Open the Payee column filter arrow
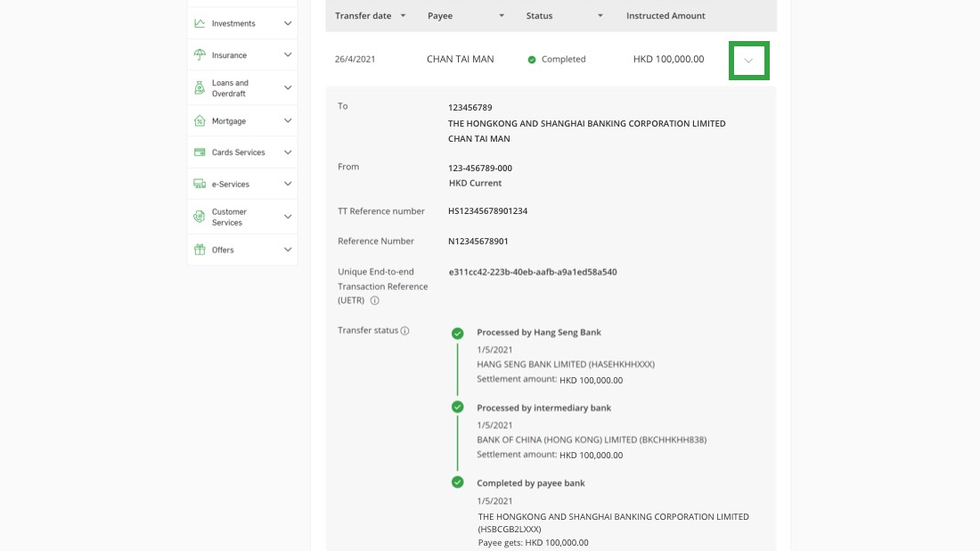This screenshot has height=551, width=980. tap(502, 16)
